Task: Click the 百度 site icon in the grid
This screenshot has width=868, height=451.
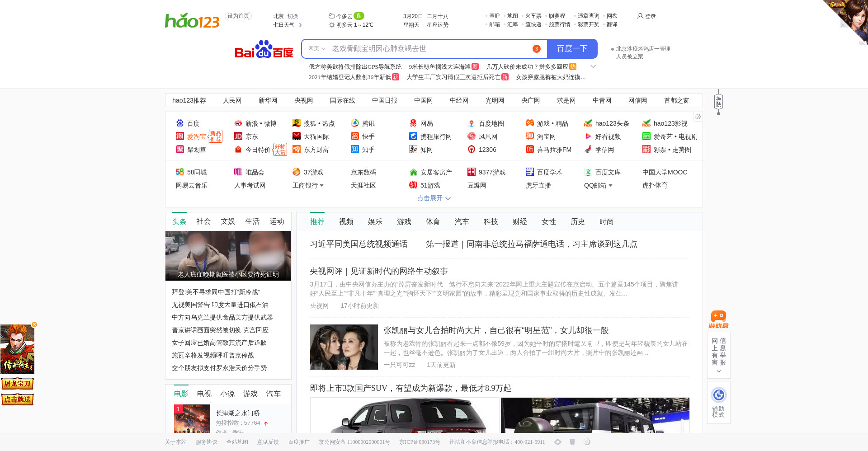Action: point(179,123)
